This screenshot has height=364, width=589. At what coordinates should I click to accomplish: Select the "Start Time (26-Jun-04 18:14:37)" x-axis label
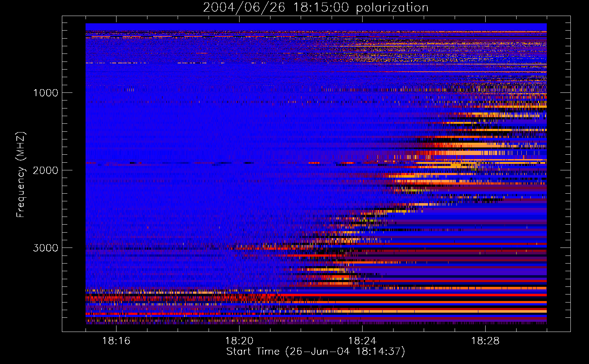pos(316,352)
